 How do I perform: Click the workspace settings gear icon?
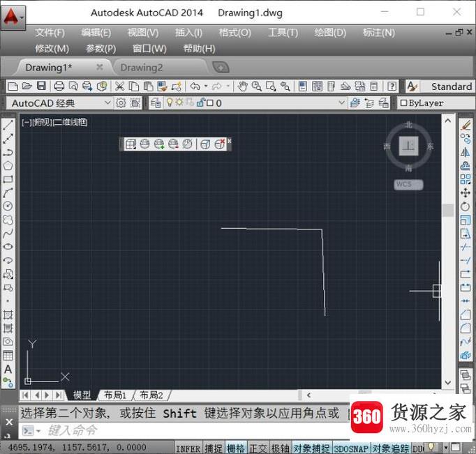[x=121, y=103]
